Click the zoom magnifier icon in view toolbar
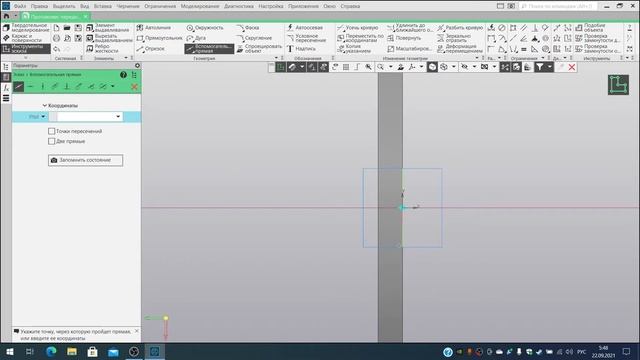This screenshot has width=640, height=360. pyautogui.click(x=380, y=67)
